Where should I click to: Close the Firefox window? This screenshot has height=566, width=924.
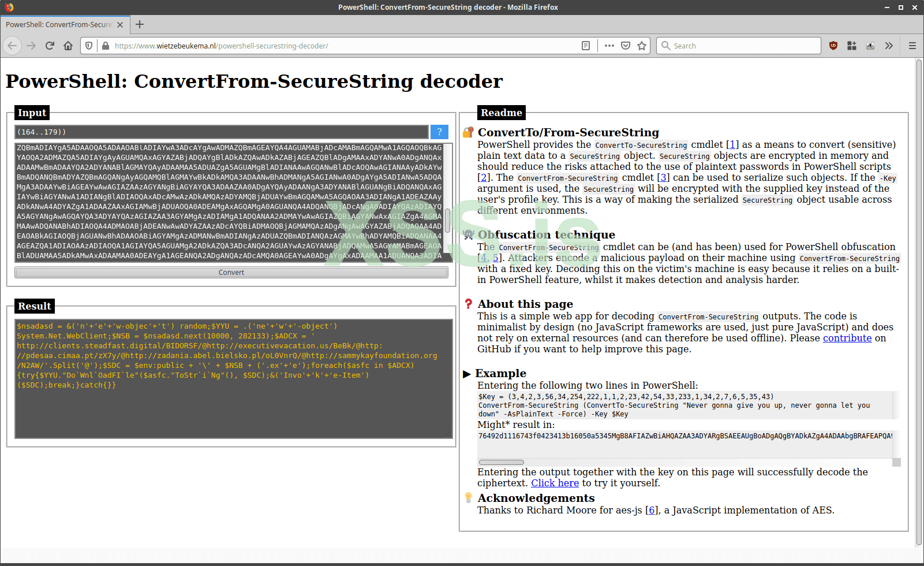coord(915,8)
